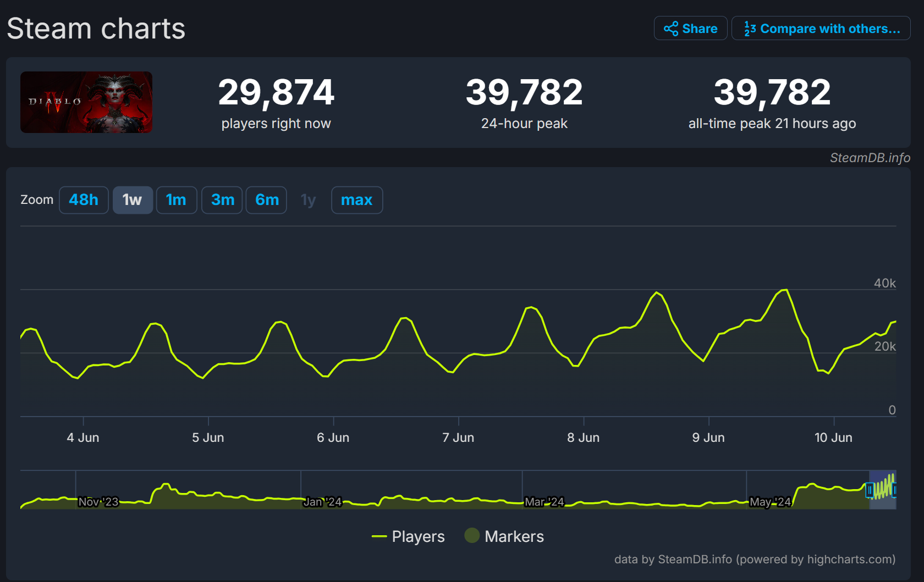The height and width of the screenshot is (582, 924).
Task: Click the SteamDB.info watermark link
Action: [870, 158]
